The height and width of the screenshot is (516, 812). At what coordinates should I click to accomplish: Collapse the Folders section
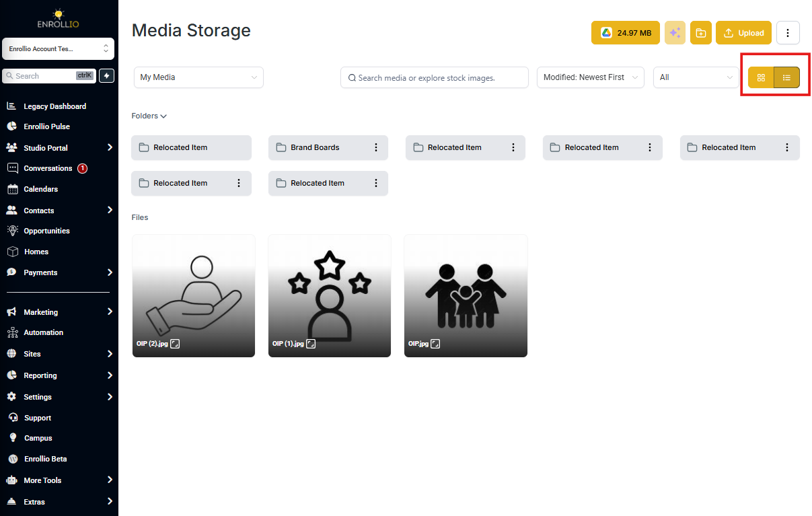coord(149,116)
